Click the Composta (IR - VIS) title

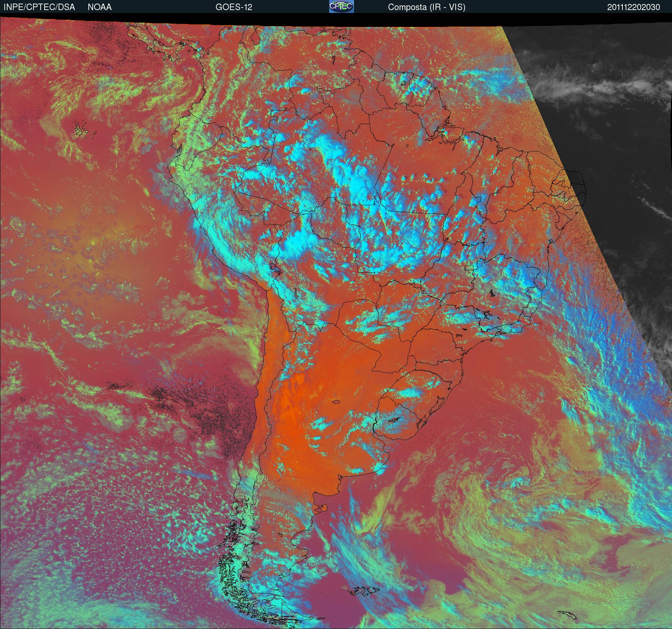427,7
